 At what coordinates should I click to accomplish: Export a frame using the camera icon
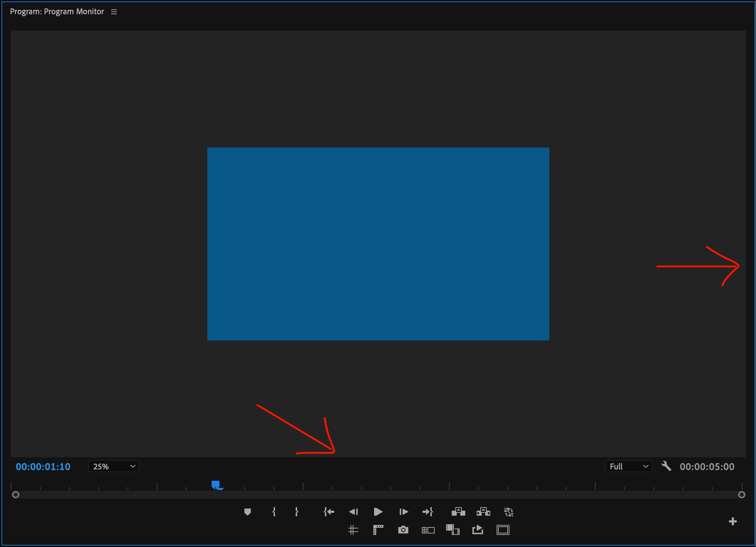(403, 530)
